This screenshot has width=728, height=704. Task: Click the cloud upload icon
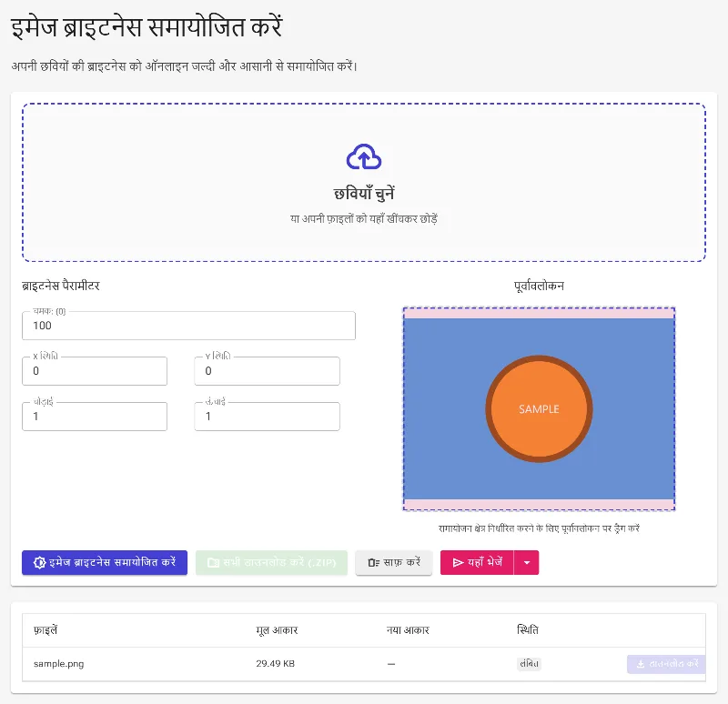[364, 156]
